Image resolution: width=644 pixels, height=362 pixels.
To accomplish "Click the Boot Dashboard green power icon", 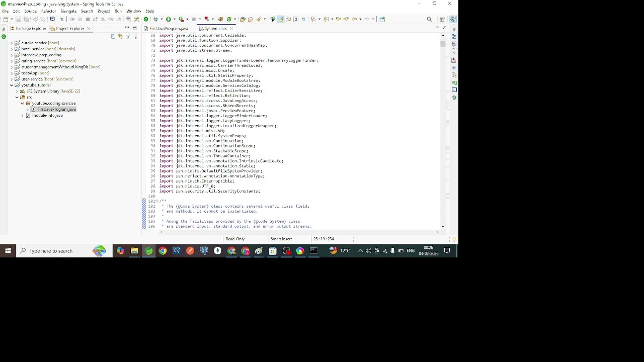I will [146, 19].
